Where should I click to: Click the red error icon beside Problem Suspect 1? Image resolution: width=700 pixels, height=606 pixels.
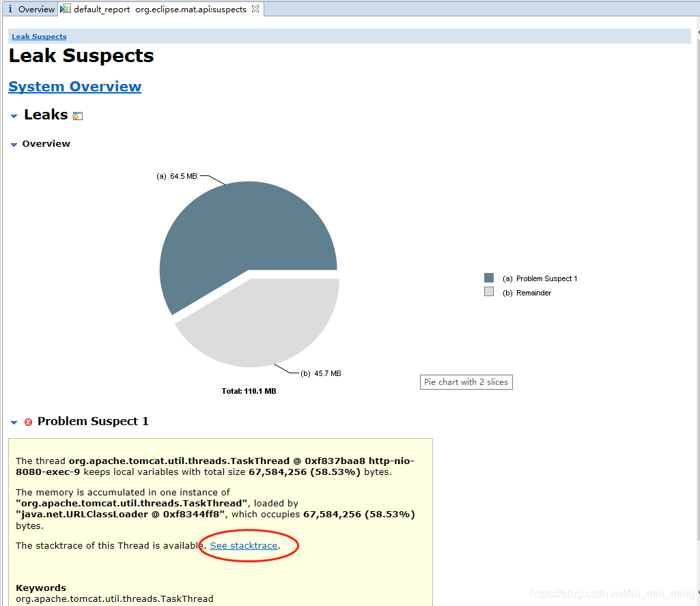28,422
